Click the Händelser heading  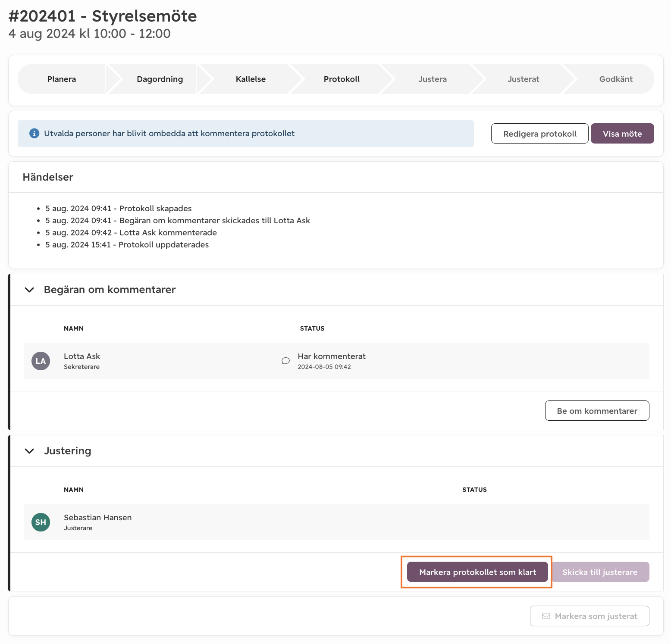[48, 177]
